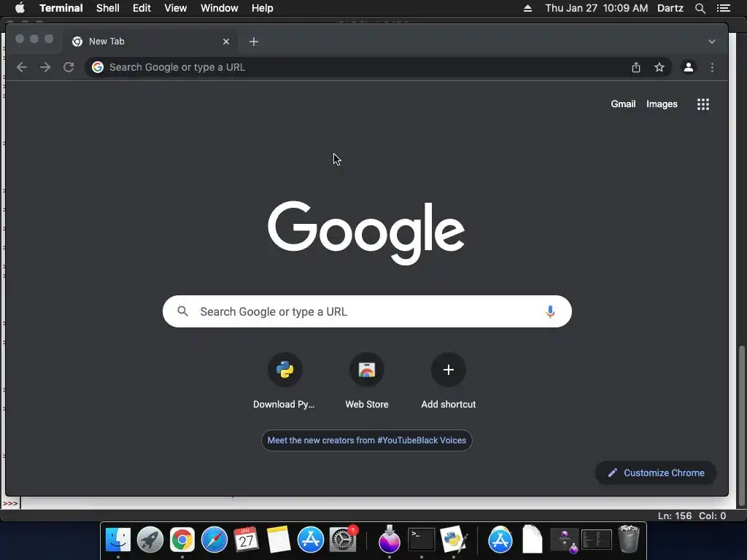Open Safari from the Dock

click(214, 540)
